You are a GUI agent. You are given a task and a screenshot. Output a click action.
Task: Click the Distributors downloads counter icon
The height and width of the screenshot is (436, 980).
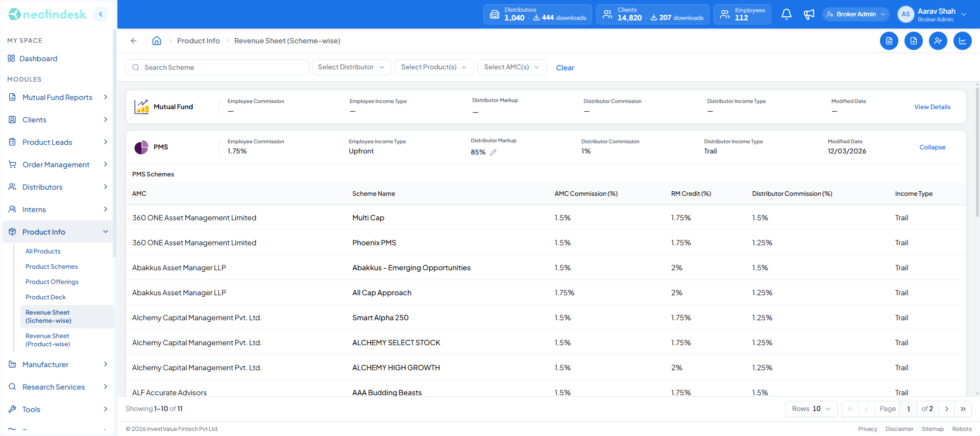click(536, 18)
